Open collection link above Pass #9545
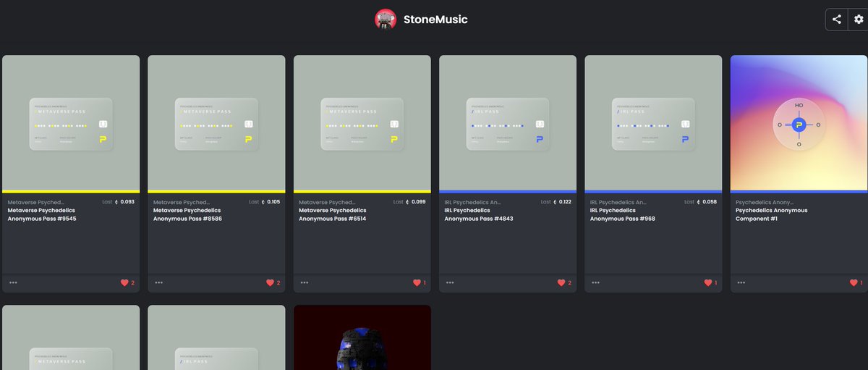Image resolution: width=868 pixels, height=370 pixels. pos(36,202)
